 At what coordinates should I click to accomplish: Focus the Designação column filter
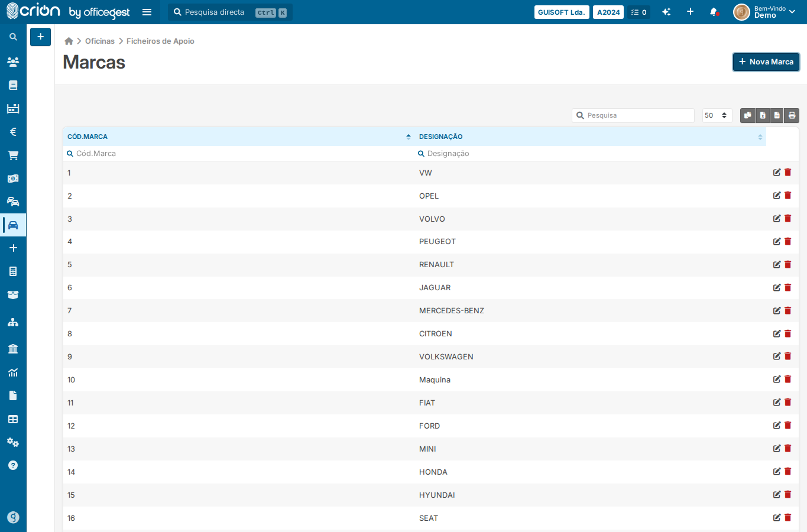[x=591, y=154]
